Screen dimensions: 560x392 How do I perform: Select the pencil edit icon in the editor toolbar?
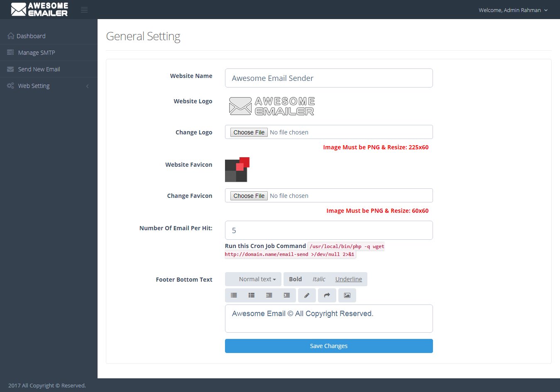[307, 295]
